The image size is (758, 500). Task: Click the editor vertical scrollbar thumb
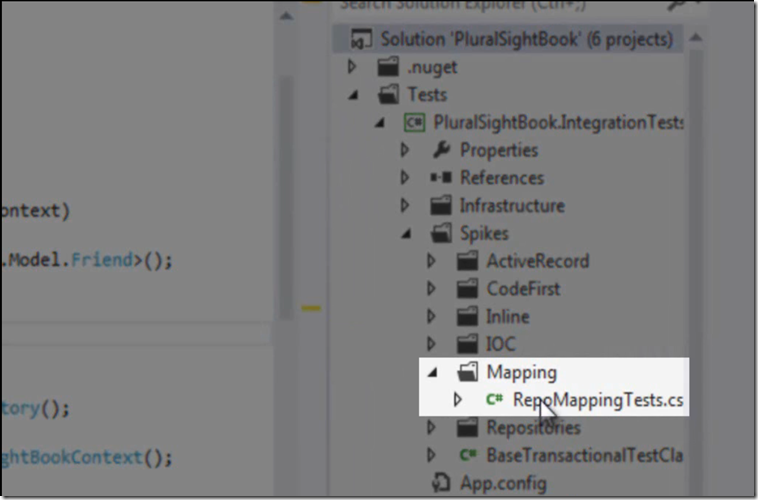click(x=286, y=198)
